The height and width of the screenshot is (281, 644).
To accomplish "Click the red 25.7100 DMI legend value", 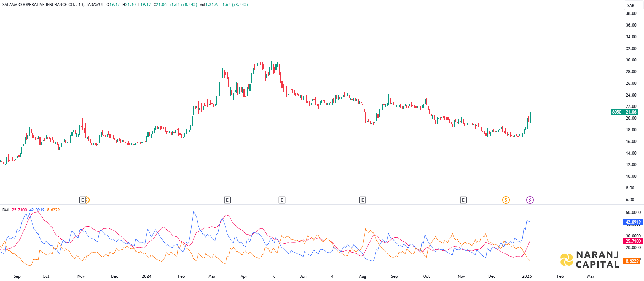I will tap(19, 210).
